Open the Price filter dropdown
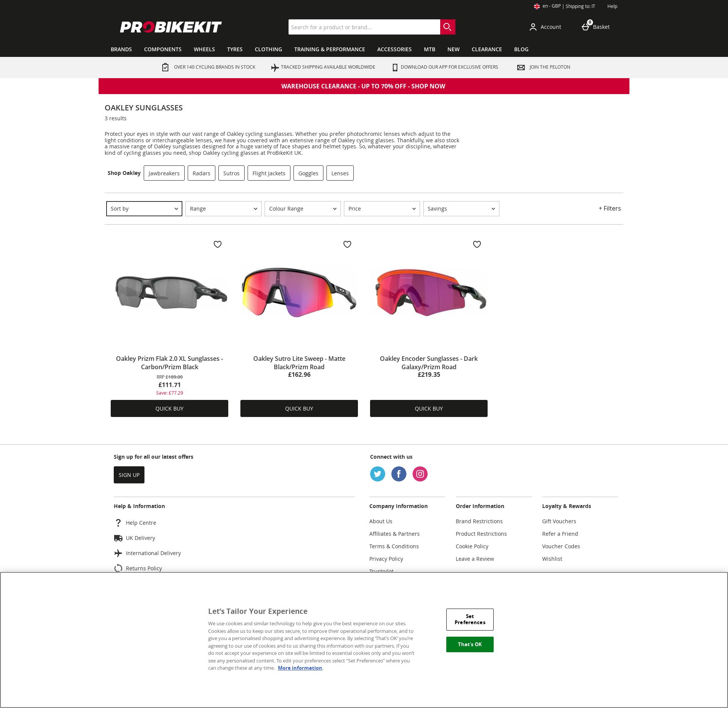 click(382, 209)
